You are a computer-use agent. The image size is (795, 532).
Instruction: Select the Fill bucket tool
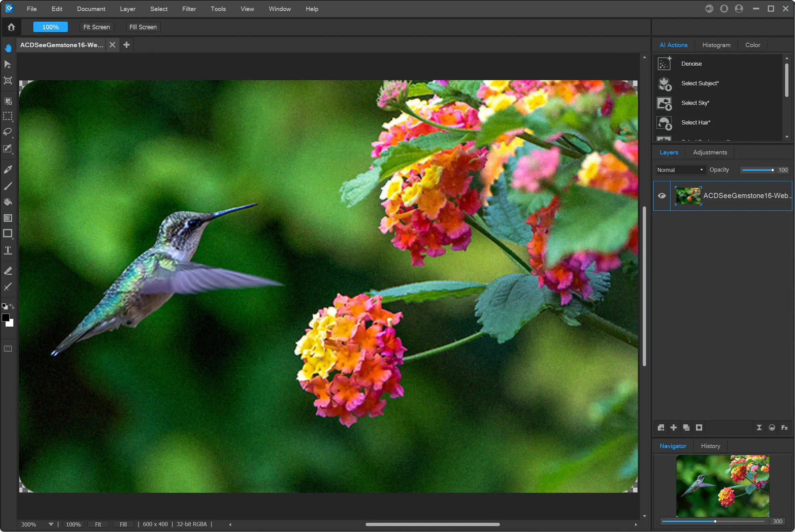(8, 202)
